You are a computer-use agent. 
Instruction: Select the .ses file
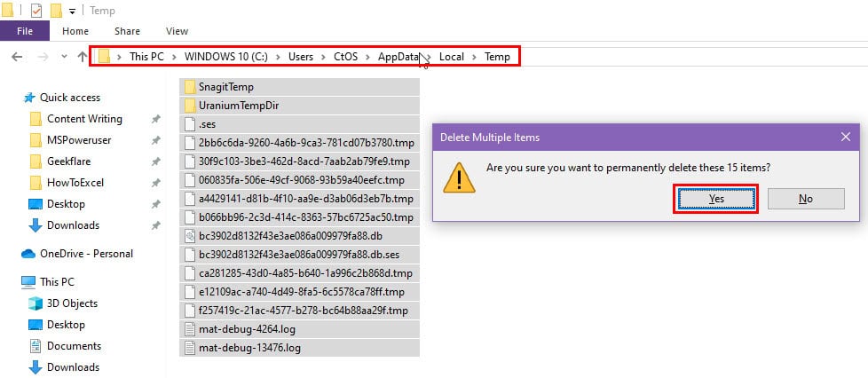tap(299, 124)
